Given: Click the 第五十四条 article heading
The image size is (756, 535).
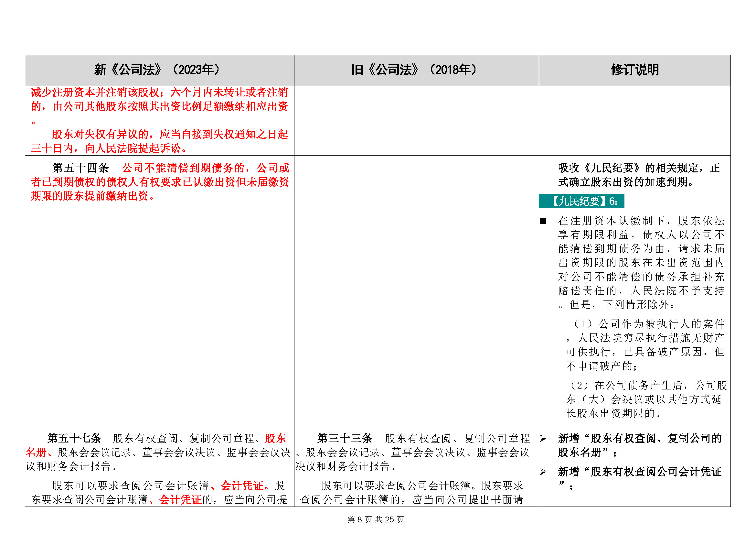Looking at the screenshot, I should pyautogui.click(x=81, y=168).
